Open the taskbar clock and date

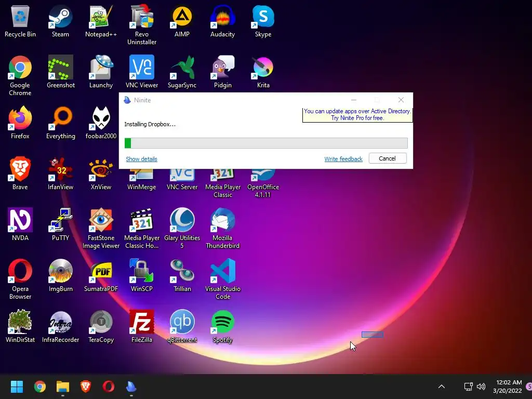point(508,387)
